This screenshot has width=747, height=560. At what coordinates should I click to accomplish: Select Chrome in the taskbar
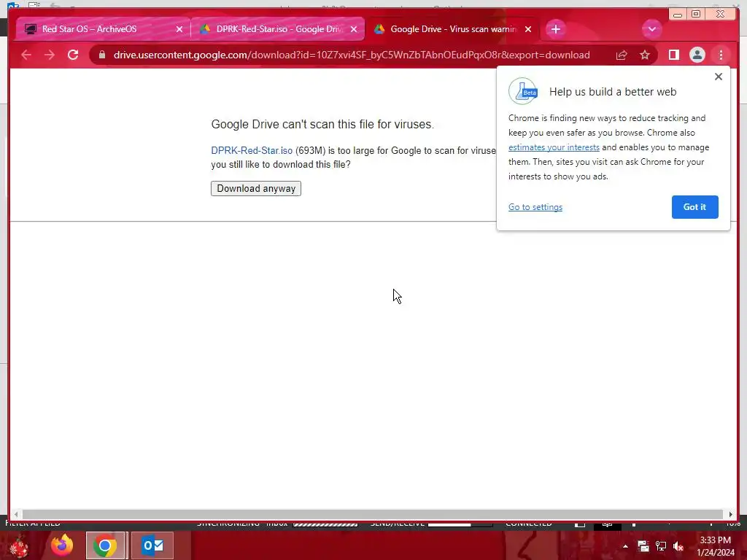pyautogui.click(x=105, y=545)
